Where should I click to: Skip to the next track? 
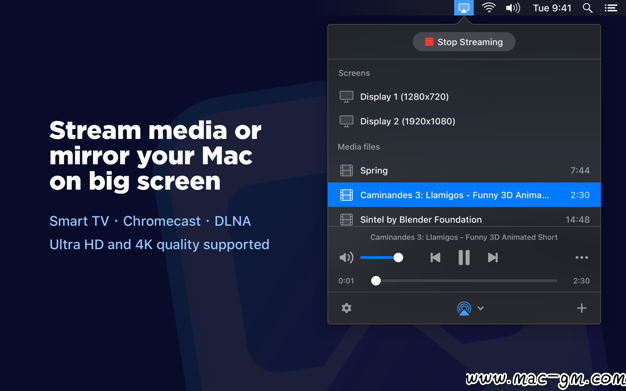493,258
